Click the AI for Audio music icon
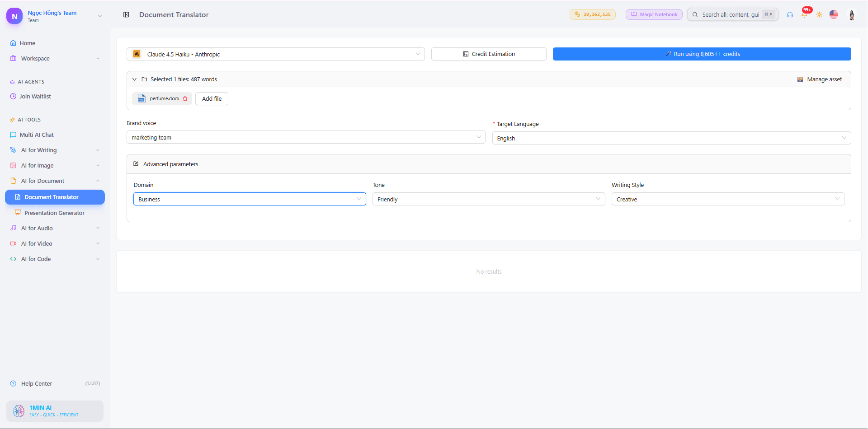The height and width of the screenshot is (429, 868). tap(13, 228)
